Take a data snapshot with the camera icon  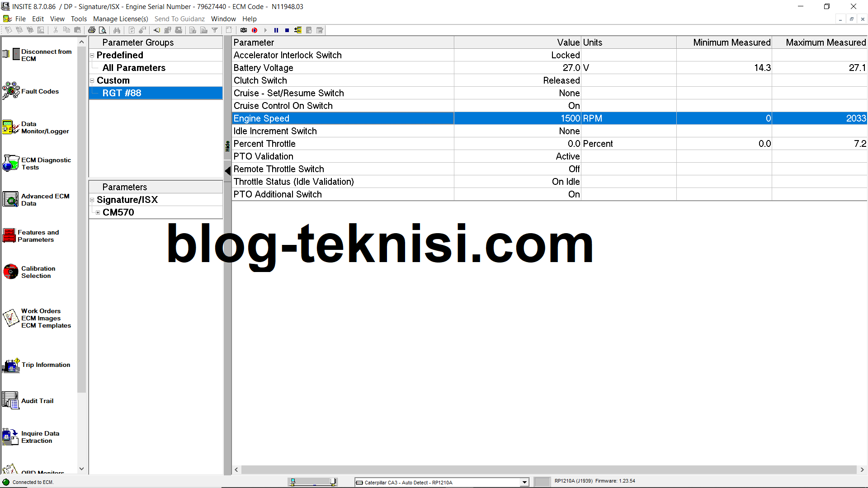pos(243,30)
